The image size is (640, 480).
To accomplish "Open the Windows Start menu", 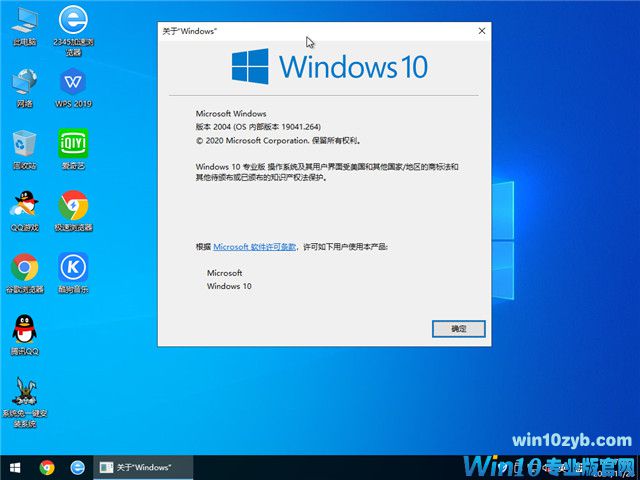I will (x=15, y=467).
